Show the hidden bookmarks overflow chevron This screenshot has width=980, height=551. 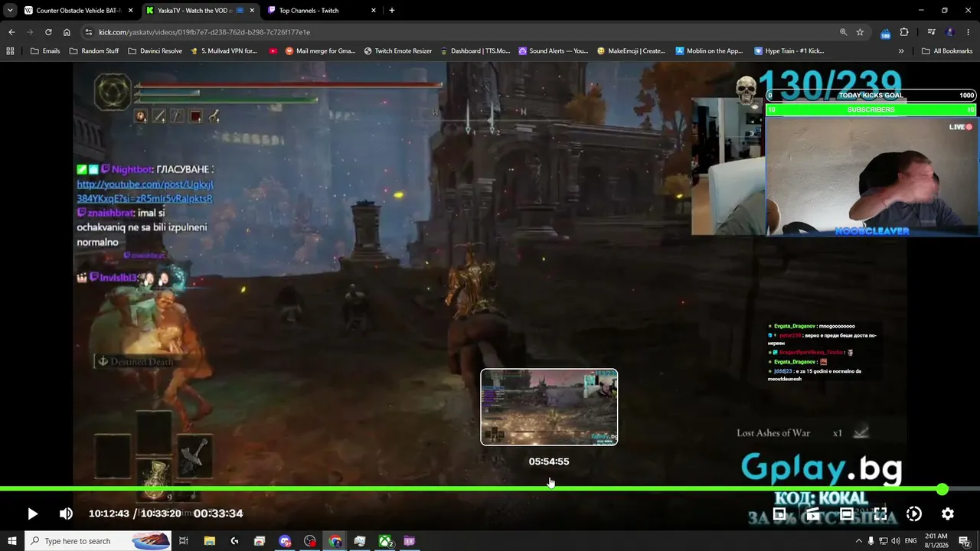[x=901, y=51]
